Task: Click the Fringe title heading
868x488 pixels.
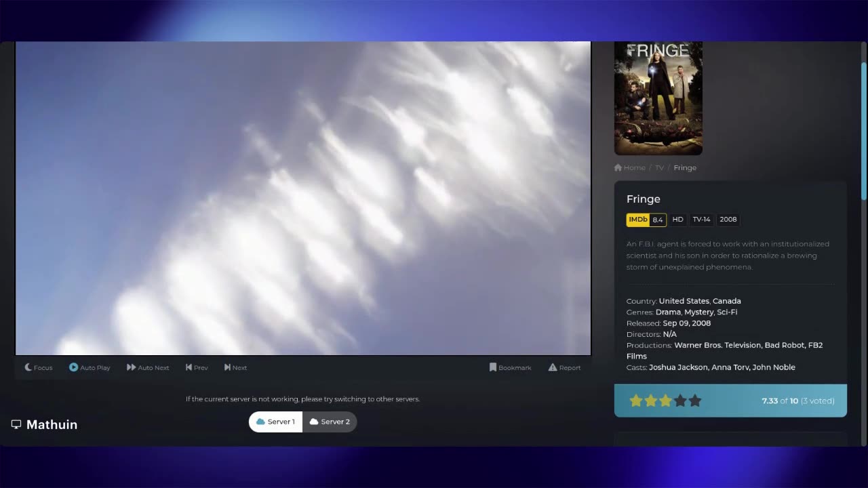Action: coord(644,199)
